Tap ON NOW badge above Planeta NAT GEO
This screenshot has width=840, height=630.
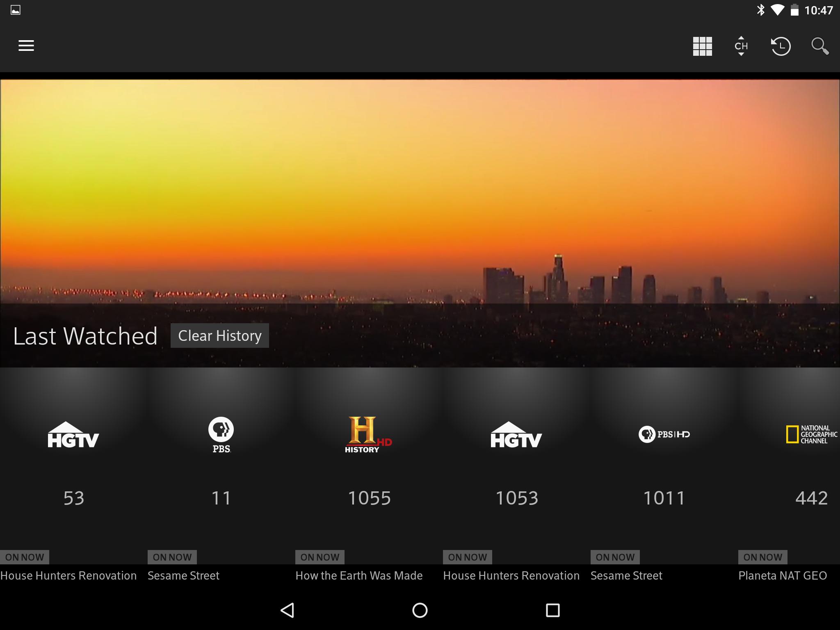(763, 557)
